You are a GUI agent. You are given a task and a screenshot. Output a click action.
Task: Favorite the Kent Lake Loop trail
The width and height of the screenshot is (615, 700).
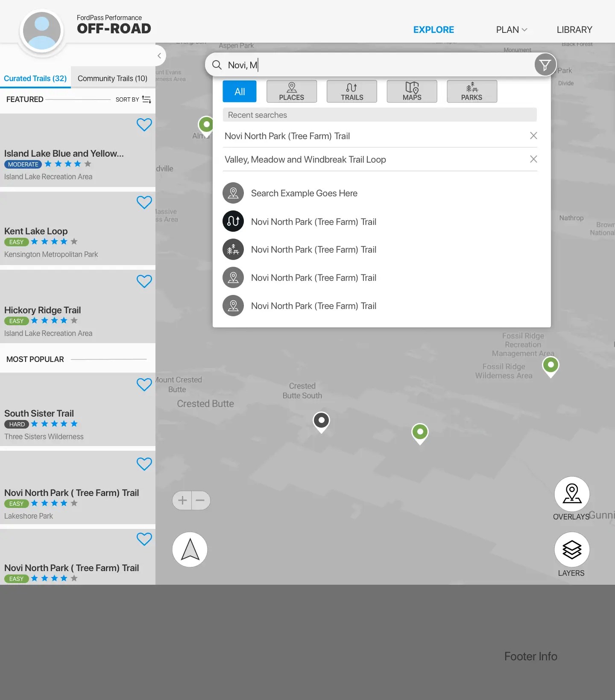[x=144, y=202]
